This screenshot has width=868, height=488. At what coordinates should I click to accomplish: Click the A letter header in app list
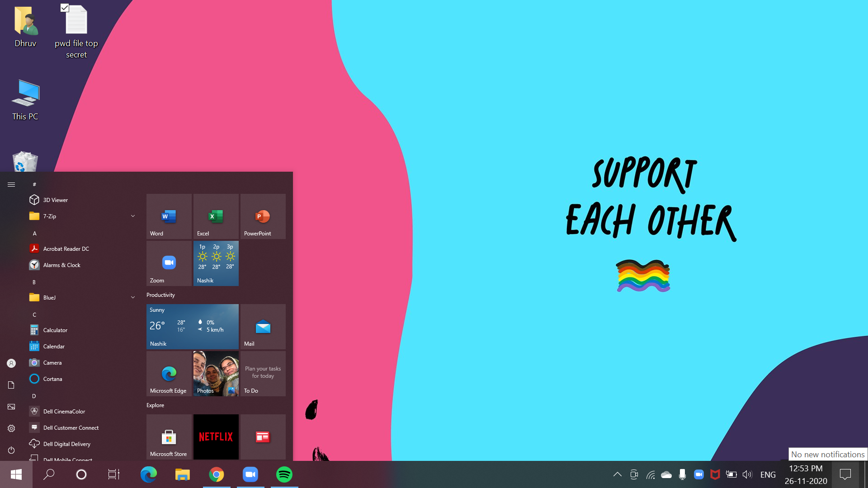[x=34, y=233]
